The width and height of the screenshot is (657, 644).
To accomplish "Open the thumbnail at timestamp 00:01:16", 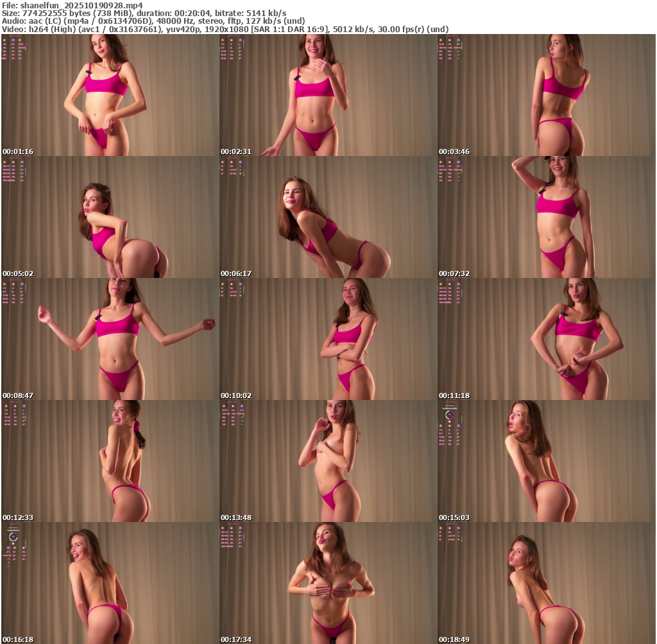I will [x=110, y=95].
